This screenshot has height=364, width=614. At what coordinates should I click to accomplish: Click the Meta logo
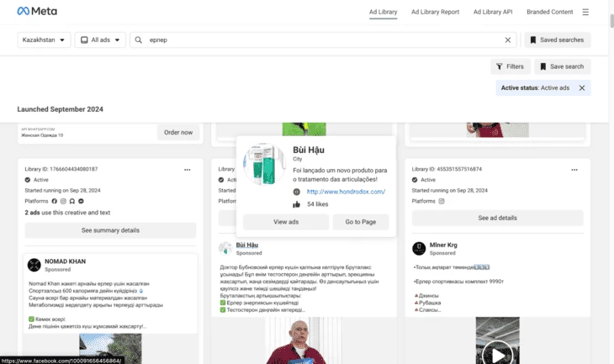tap(37, 12)
